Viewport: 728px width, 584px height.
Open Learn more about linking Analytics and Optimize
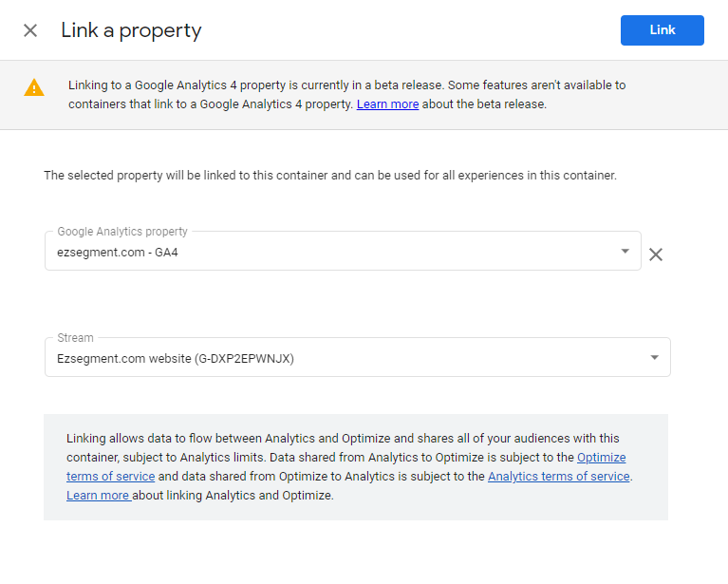pyautogui.click(x=99, y=496)
